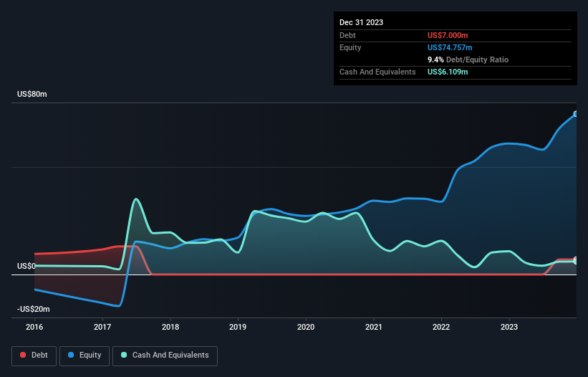The width and height of the screenshot is (588, 377).
Task: Click the 2019 x-axis label
Action: tap(238, 327)
